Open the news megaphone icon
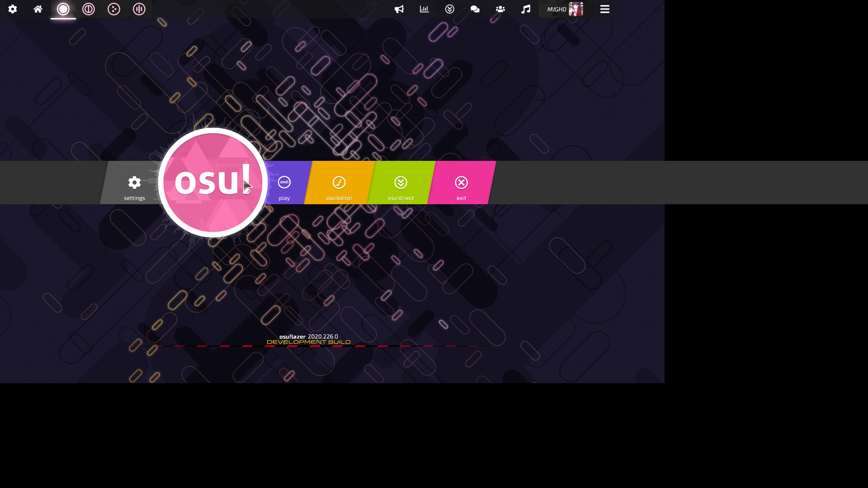The image size is (868, 488). pyautogui.click(x=399, y=9)
